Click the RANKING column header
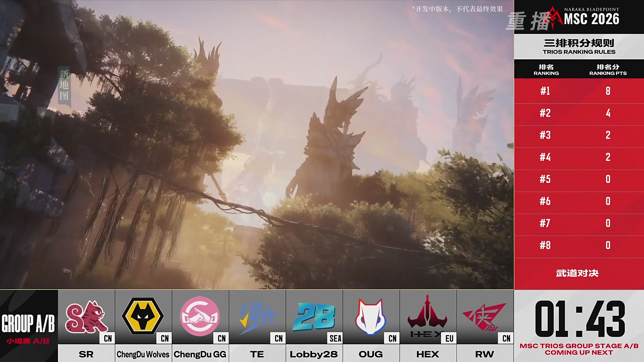Viewport: 644px width, 362px height. point(546,70)
